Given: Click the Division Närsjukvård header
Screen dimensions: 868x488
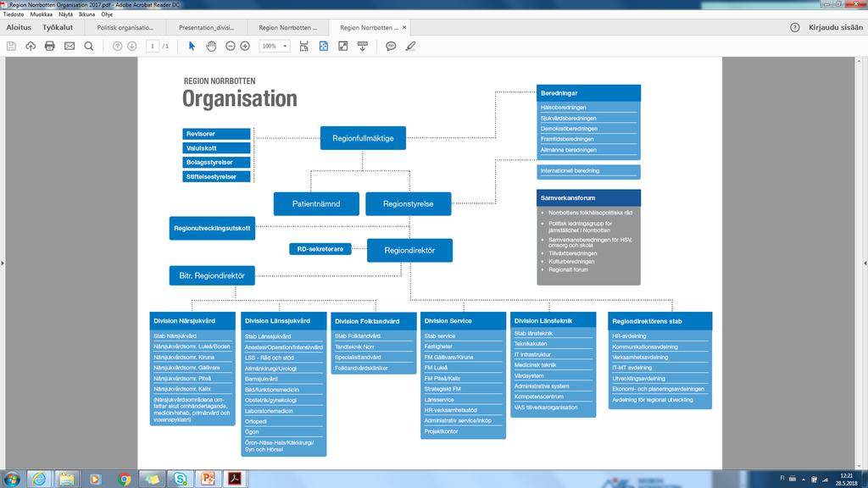Looking at the screenshot, I should 192,320.
